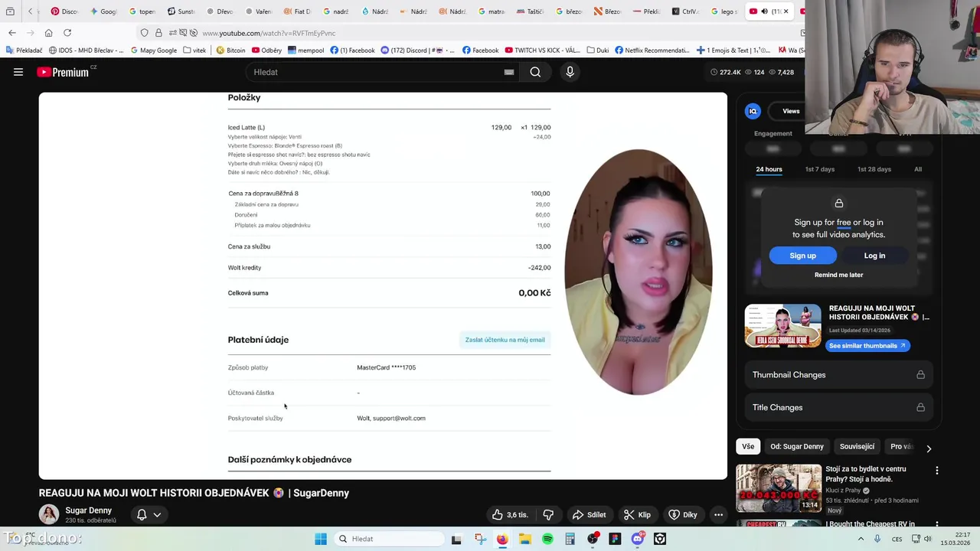Viewport: 980px width, 551px height.
Task: Mute the playing YouTube tab speaker icon
Action: tap(764, 11)
